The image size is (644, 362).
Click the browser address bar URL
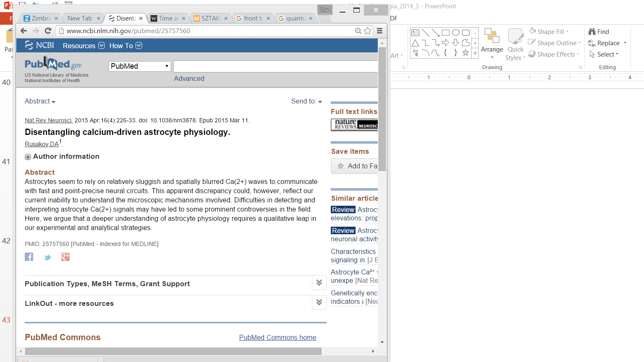pos(128,31)
